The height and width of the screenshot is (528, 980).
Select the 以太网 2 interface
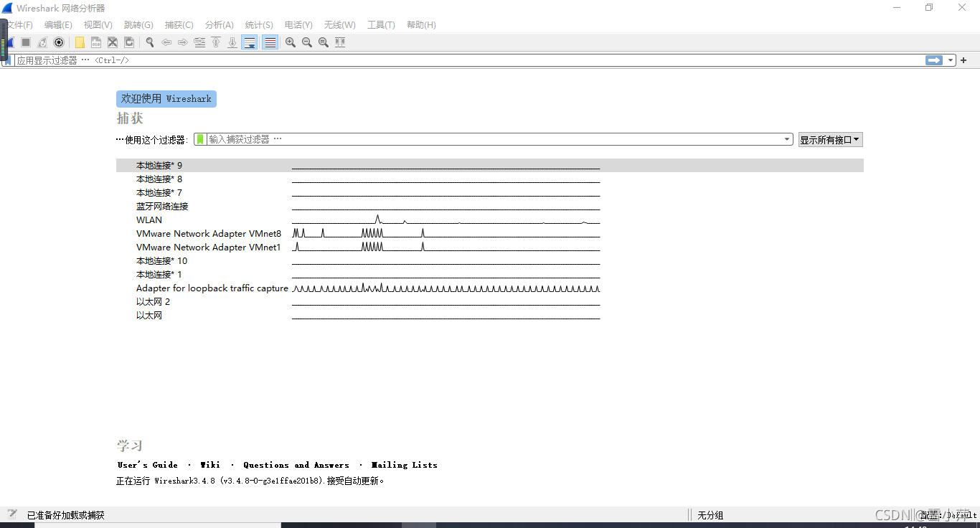pos(490,302)
